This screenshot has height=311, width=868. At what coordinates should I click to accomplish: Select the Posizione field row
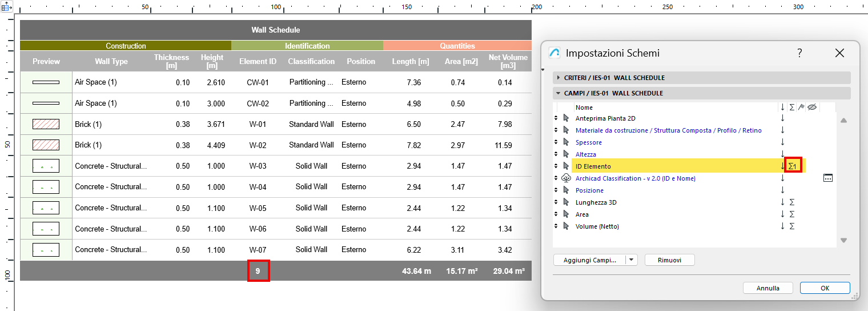point(589,190)
